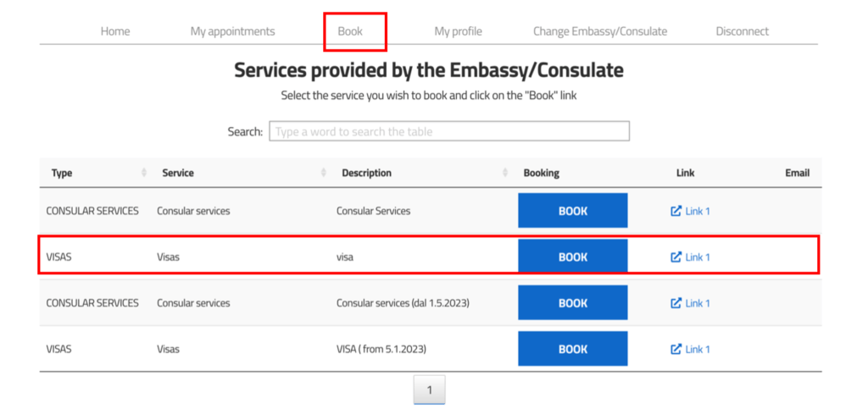
Task: Open external link icon in highlighted visa row
Action: pyautogui.click(x=676, y=257)
